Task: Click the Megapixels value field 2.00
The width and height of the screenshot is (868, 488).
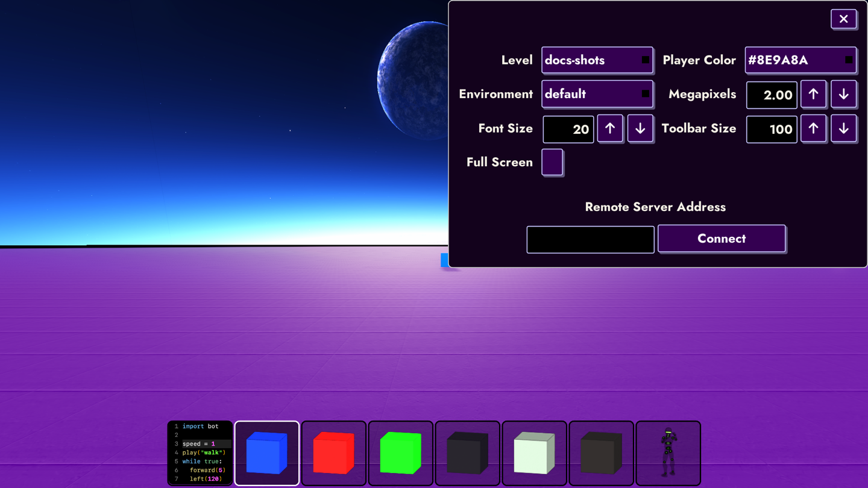Action: 772,95
